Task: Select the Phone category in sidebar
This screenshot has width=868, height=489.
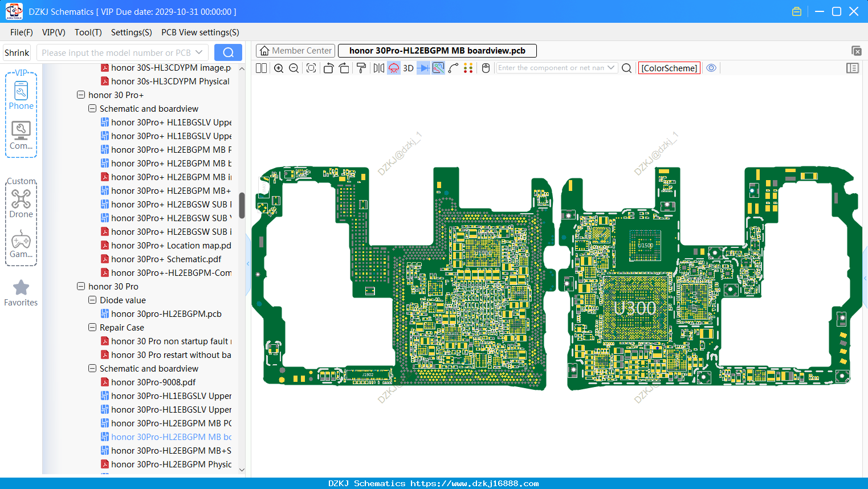Action: tap(21, 94)
